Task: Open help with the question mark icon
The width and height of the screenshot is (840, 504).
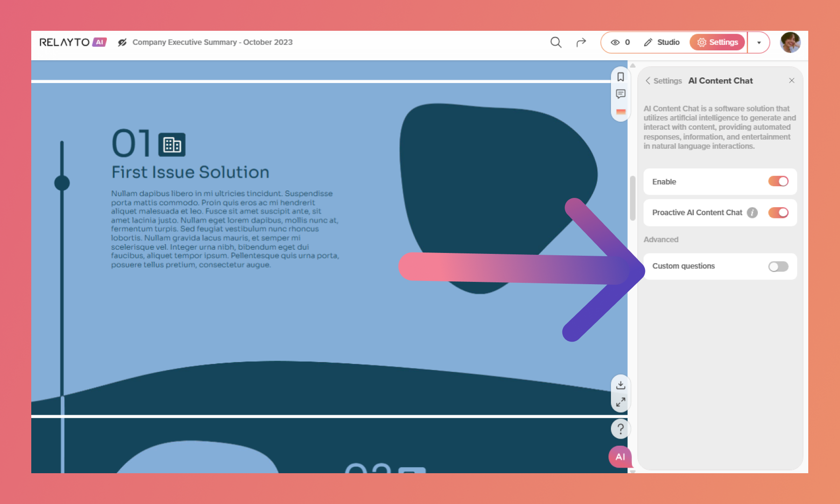Action: click(621, 428)
